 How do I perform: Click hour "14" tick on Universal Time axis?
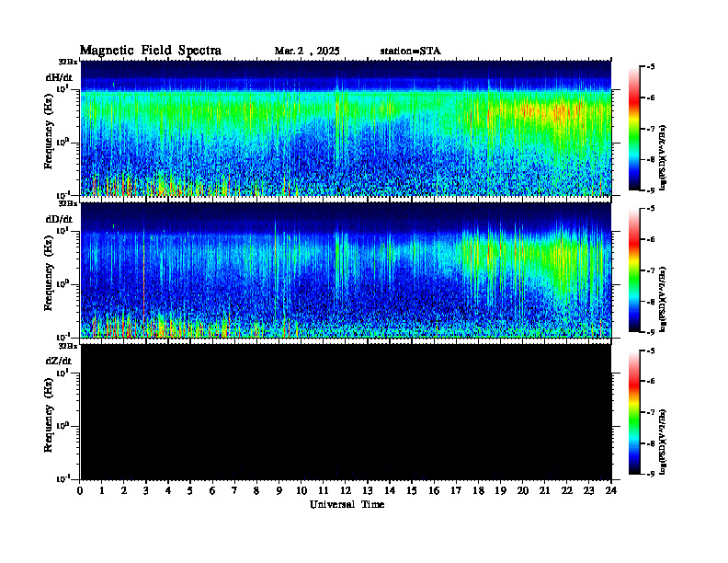(390, 491)
